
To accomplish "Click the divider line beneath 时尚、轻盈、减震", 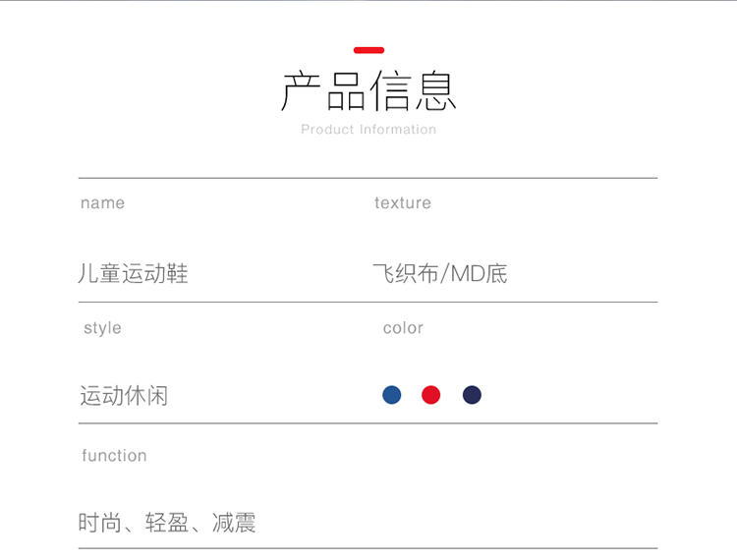I will (368, 548).
